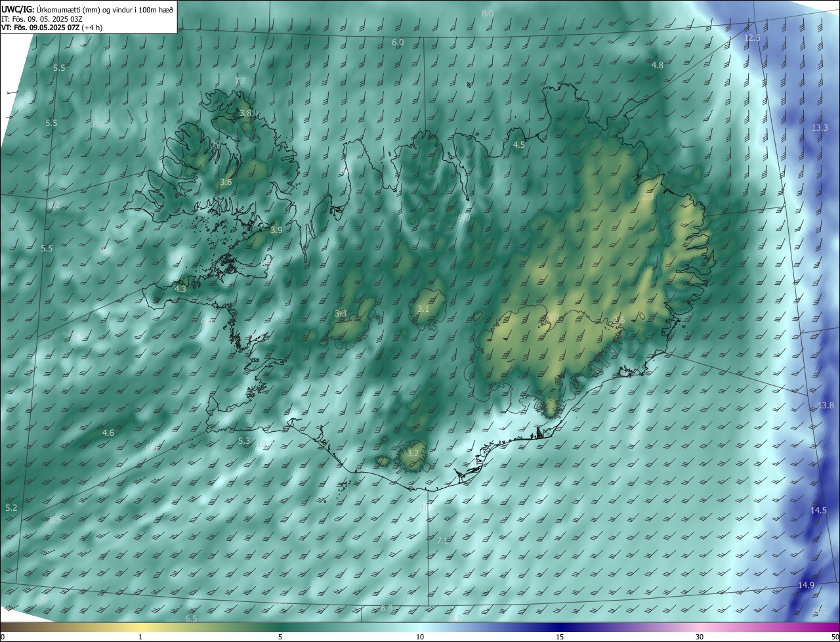
Task: Click the 10 tick on the color scale
Action: click(x=420, y=637)
